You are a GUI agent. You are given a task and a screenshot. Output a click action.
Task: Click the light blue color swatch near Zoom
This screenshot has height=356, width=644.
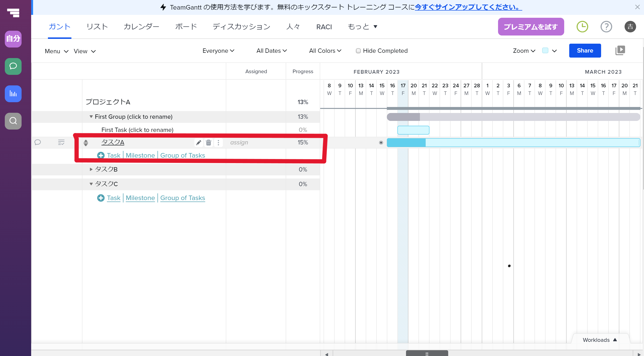coord(545,51)
